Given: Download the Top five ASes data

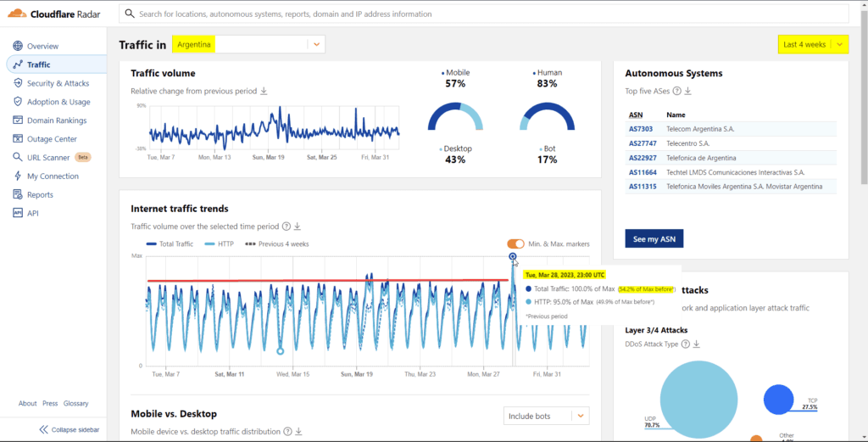Looking at the screenshot, I should tap(688, 91).
